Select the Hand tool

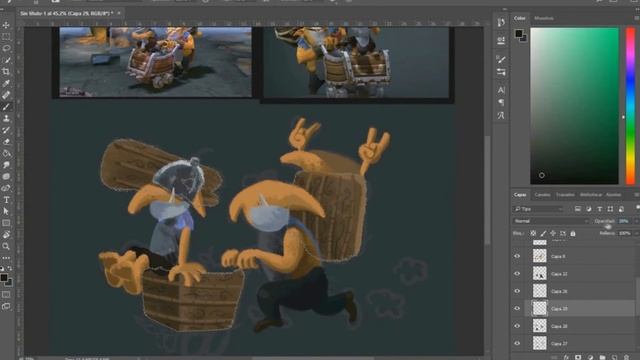pyautogui.click(x=6, y=235)
